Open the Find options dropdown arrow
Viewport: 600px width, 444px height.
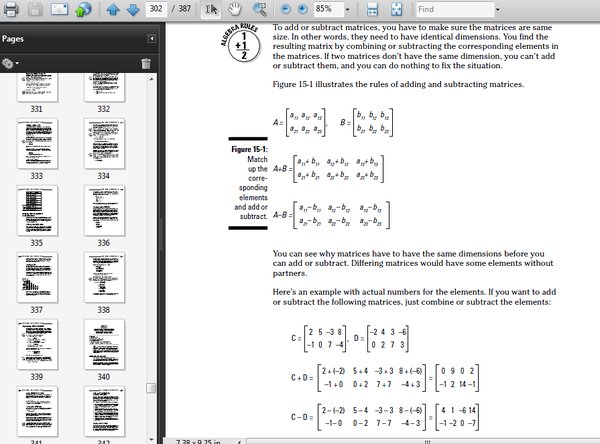pyautogui.click(x=497, y=10)
